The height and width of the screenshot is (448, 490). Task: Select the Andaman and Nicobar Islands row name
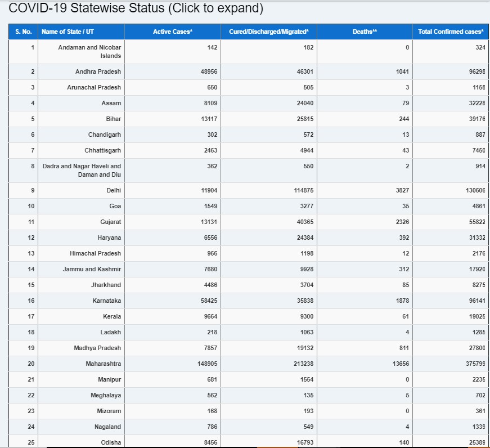tap(89, 52)
